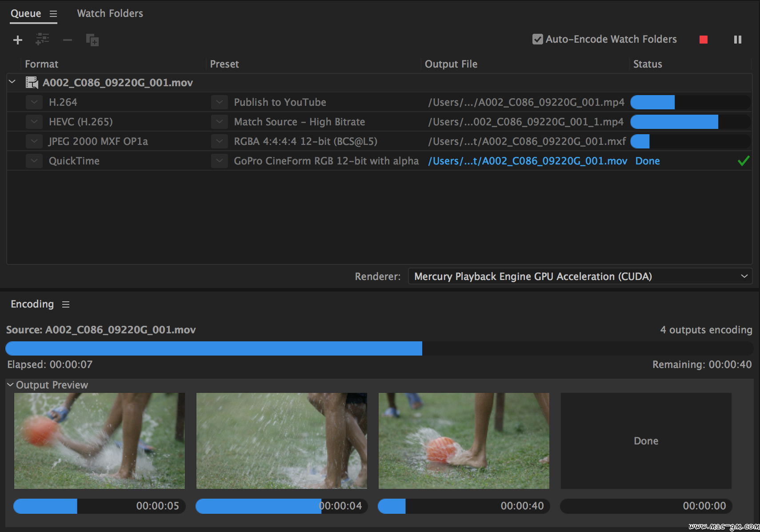Select the Encoding panel tab
Viewport: 760px width, 532px height.
pos(32,304)
